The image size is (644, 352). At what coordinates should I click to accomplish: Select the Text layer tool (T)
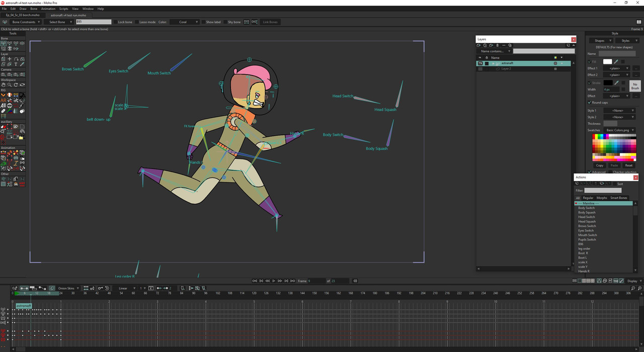point(16,64)
